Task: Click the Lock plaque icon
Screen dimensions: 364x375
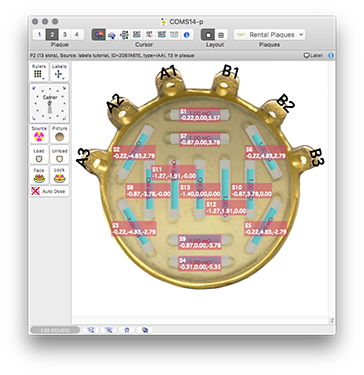Action: tap(60, 175)
